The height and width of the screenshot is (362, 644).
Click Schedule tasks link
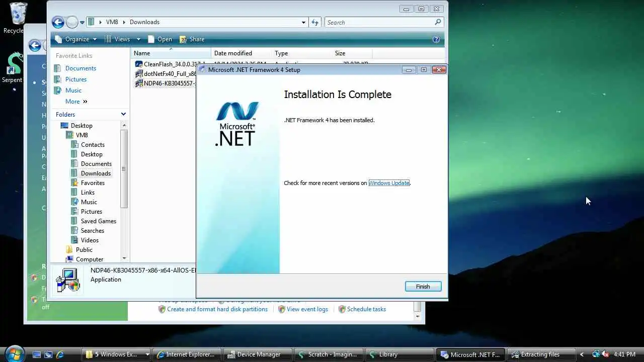[x=366, y=309]
